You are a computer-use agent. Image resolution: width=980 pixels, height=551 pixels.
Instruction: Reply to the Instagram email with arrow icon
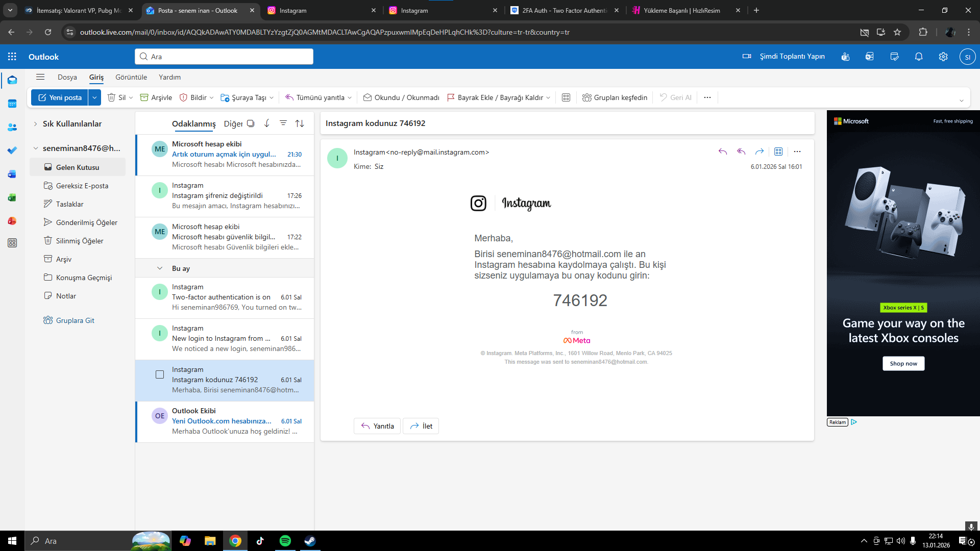723,152
